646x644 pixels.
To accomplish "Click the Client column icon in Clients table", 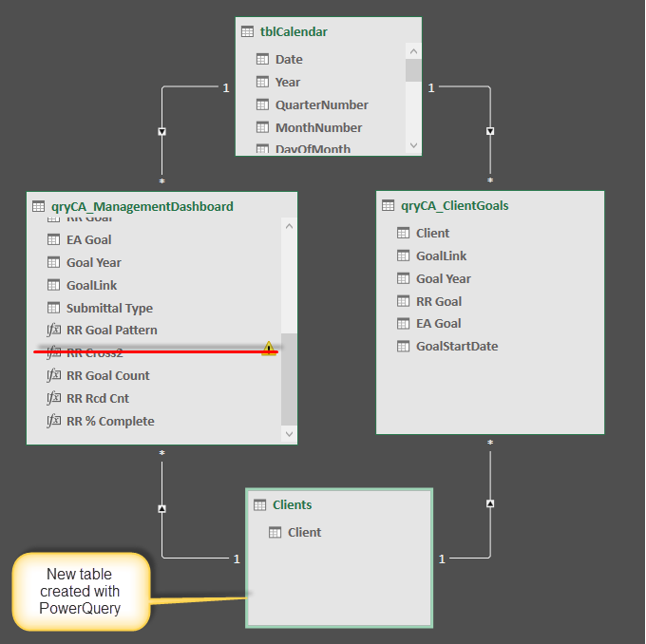I will pyautogui.click(x=275, y=532).
